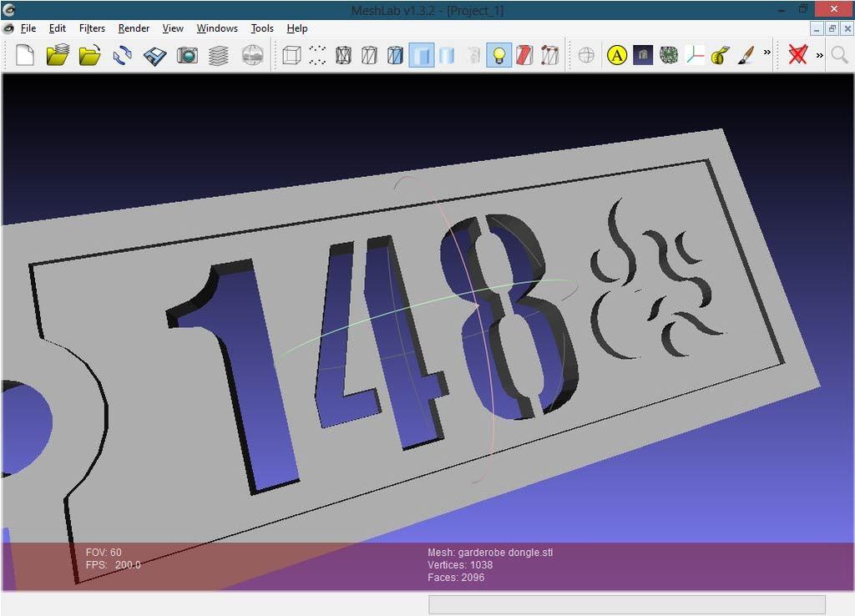Switch to points render mode
The width and height of the screenshot is (855, 616).
(317, 56)
